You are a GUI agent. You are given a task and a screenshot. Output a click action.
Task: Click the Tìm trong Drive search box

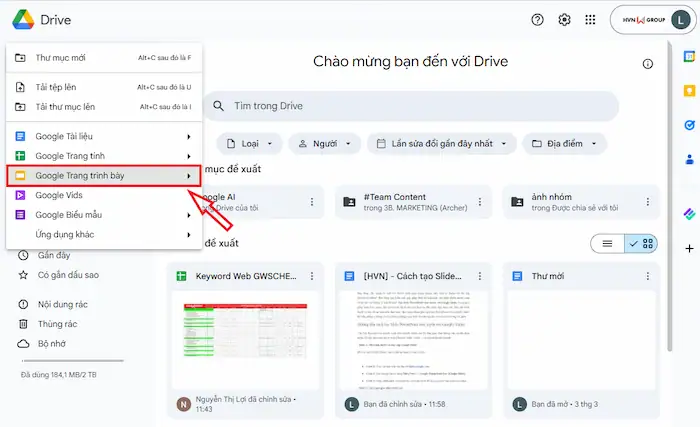(x=410, y=106)
